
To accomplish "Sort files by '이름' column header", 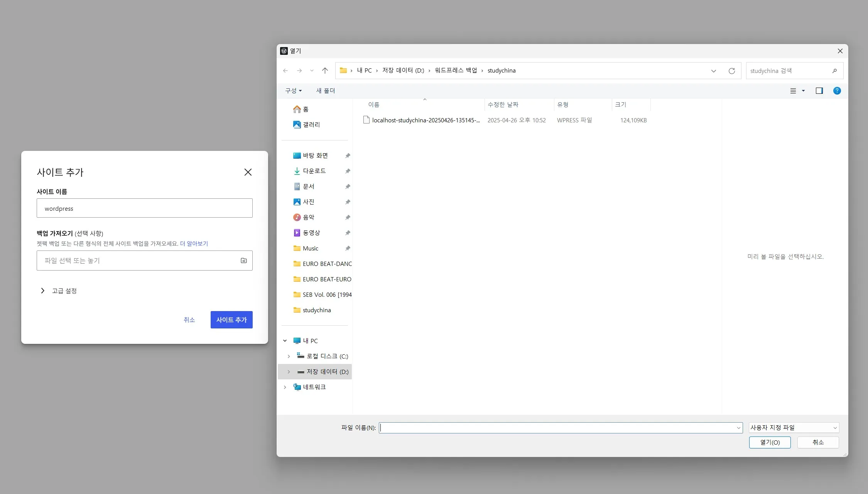I will [x=373, y=105].
